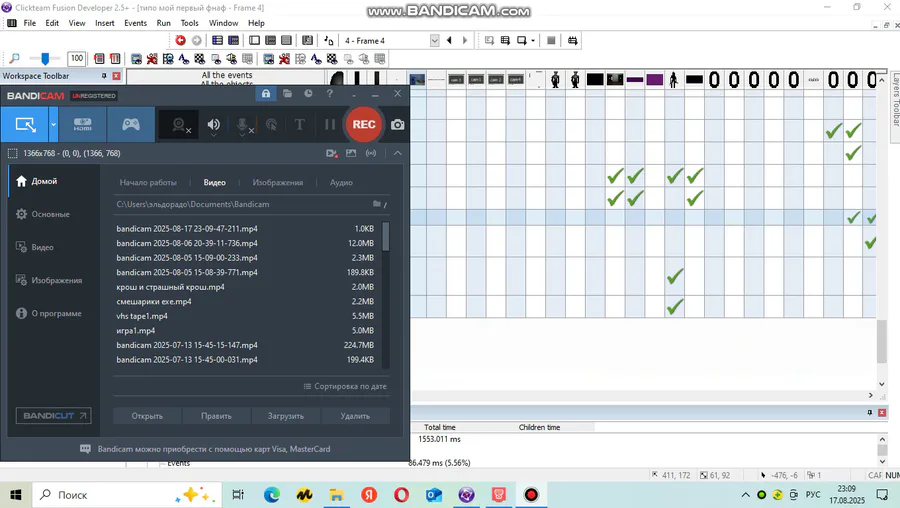Open Microsoft Edge from taskbar
This screenshot has width=900, height=508.
271,495
